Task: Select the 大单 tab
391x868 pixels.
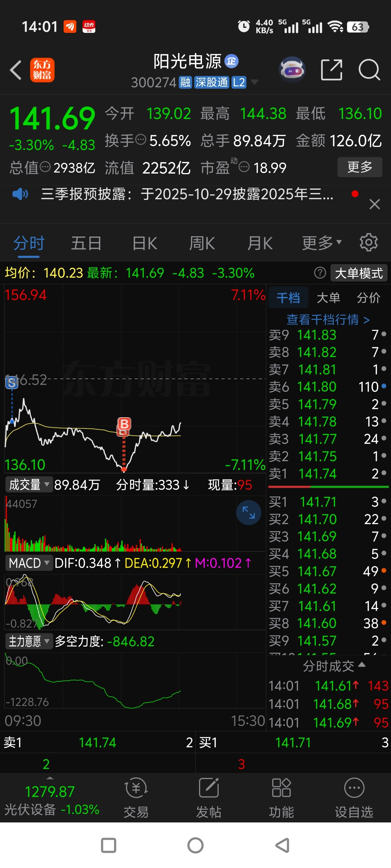Action: [328, 298]
